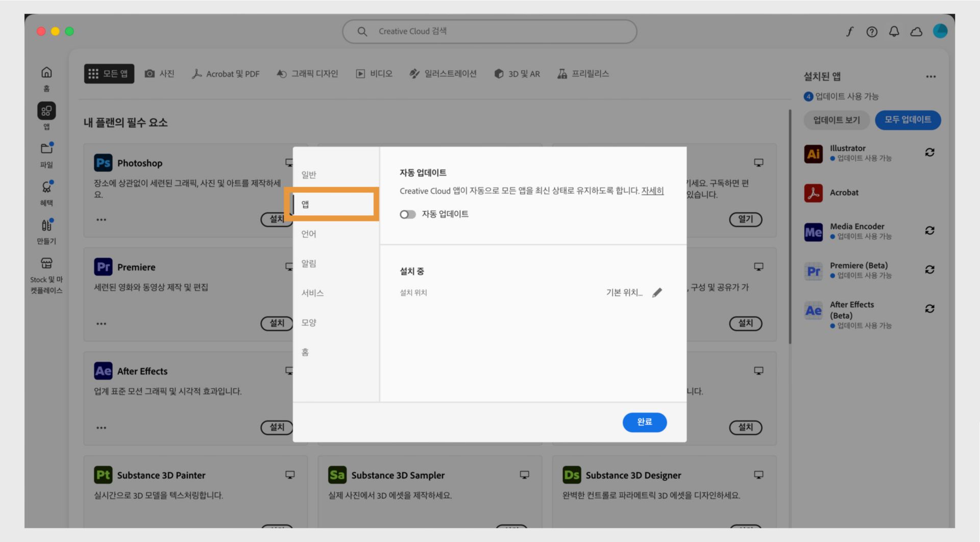Click the Premiere Pr app icon in list
This screenshot has height=542, width=980.
pos(103,267)
